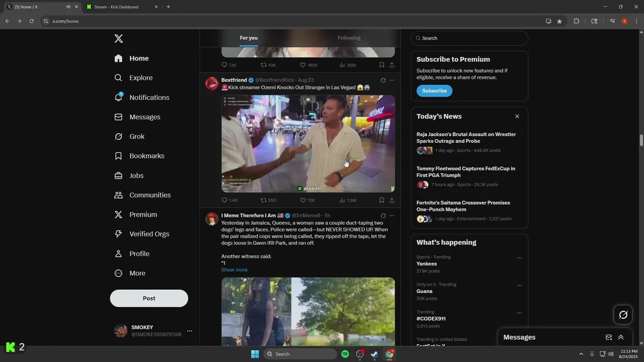Like the top post with 165K likes
The width and height of the screenshot is (644, 362).
click(309, 65)
